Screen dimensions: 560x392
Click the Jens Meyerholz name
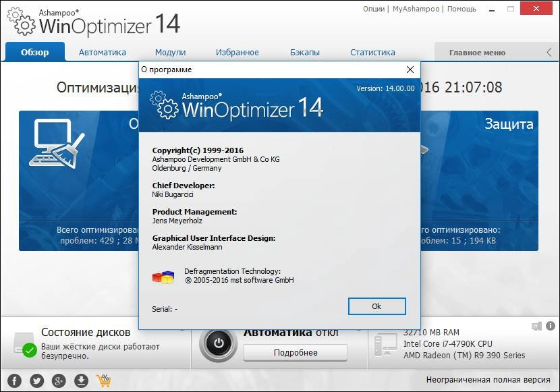(177, 221)
